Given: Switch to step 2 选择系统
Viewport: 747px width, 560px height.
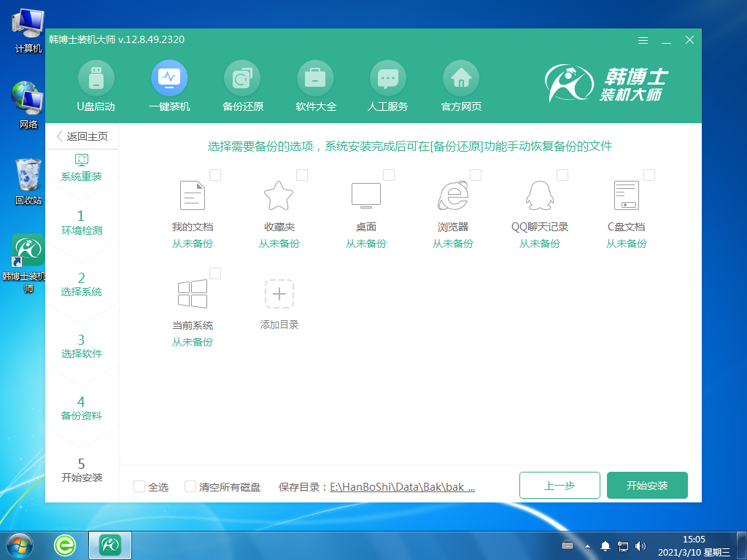Looking at the screenshot, I should [x=82, y=284].
